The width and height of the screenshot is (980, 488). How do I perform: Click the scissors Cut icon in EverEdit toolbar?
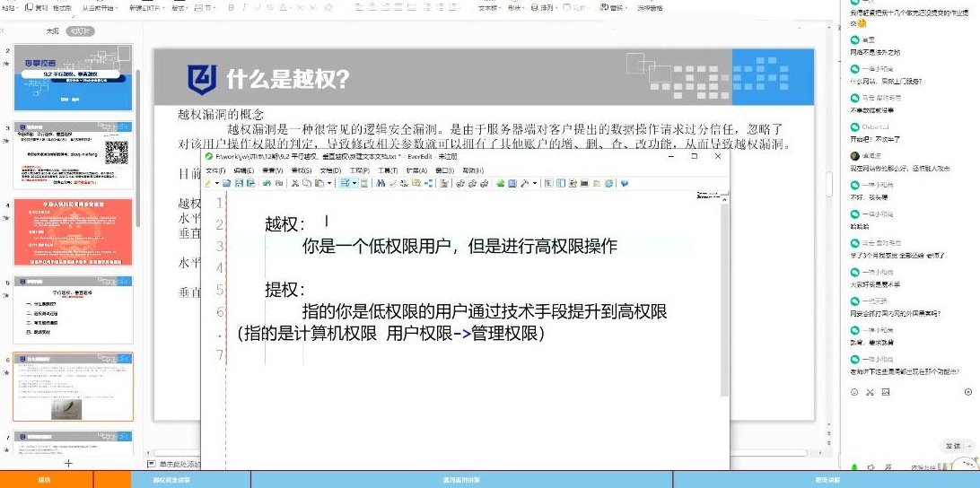(x=295, y=183)
